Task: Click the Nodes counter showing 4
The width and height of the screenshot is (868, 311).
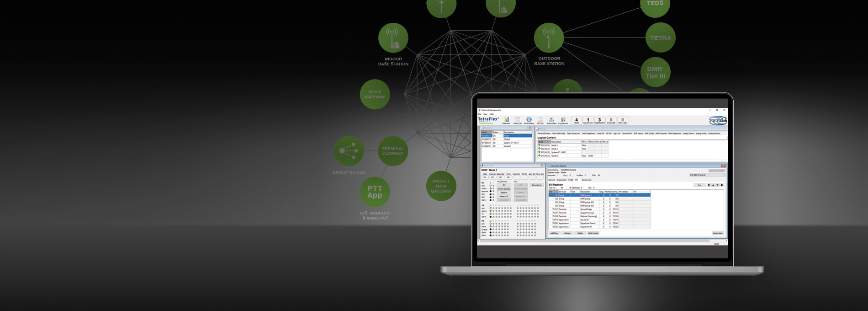Action: pyautogui.click(x=577, y=121)
